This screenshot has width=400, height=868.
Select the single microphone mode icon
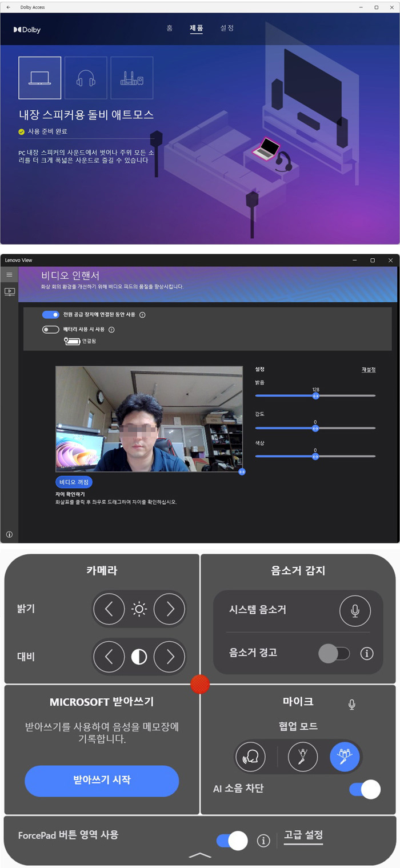point(303,757)
